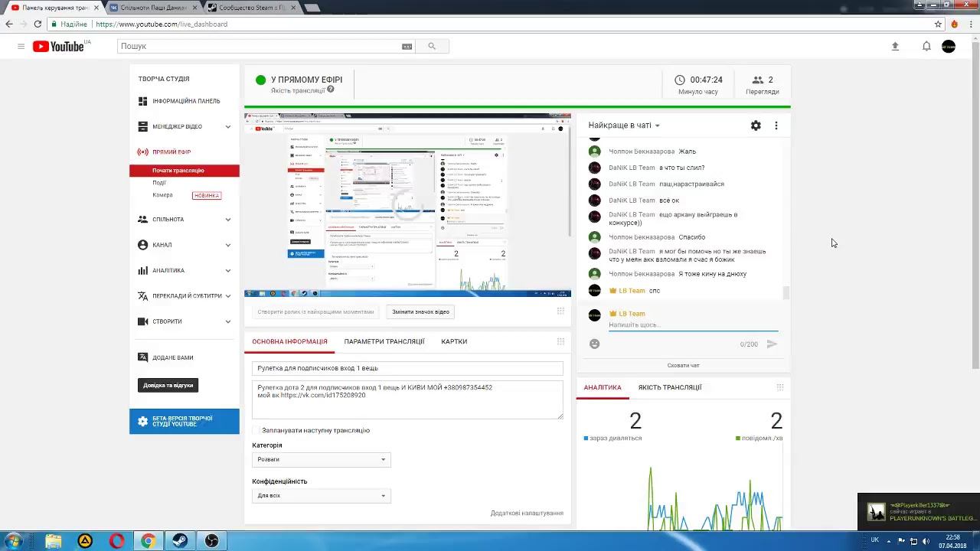Viewport: 980px width, 551px height.
Task: Open the account avatar menu
Action: pos(949,47)
